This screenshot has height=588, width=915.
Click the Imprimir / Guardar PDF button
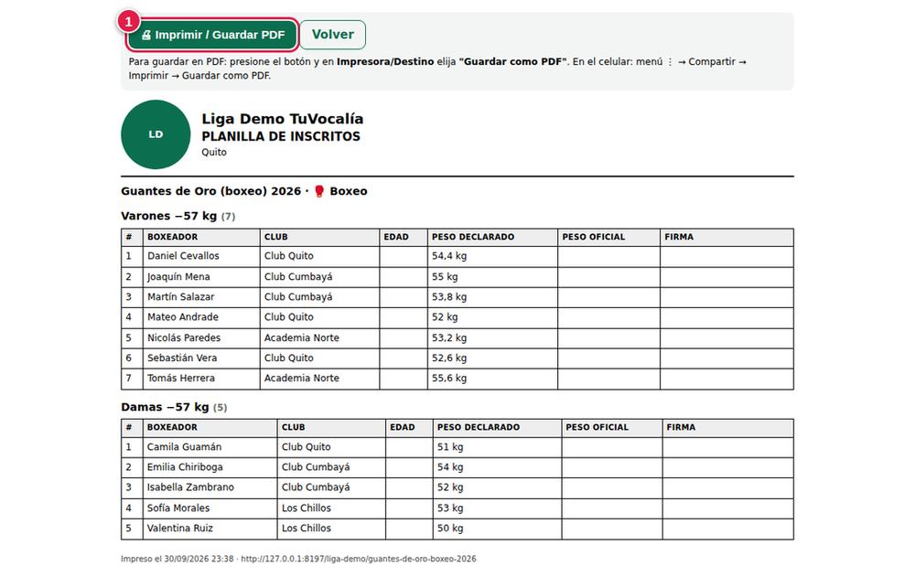point(212,35)
